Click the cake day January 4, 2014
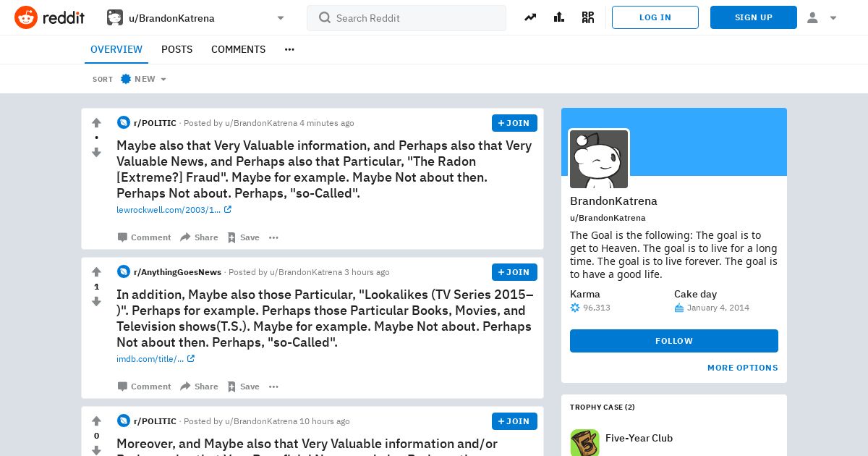 (718, 308)
